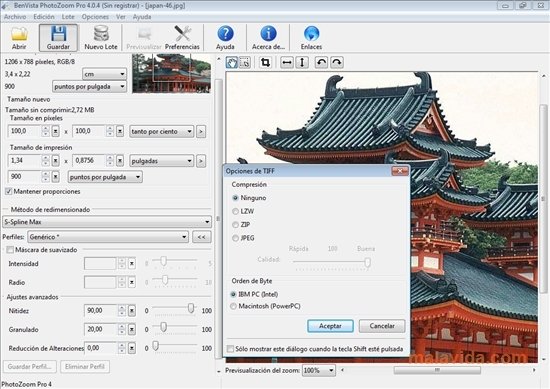
Task: Open the Ver menu
Action: click(x=121, y=17)
